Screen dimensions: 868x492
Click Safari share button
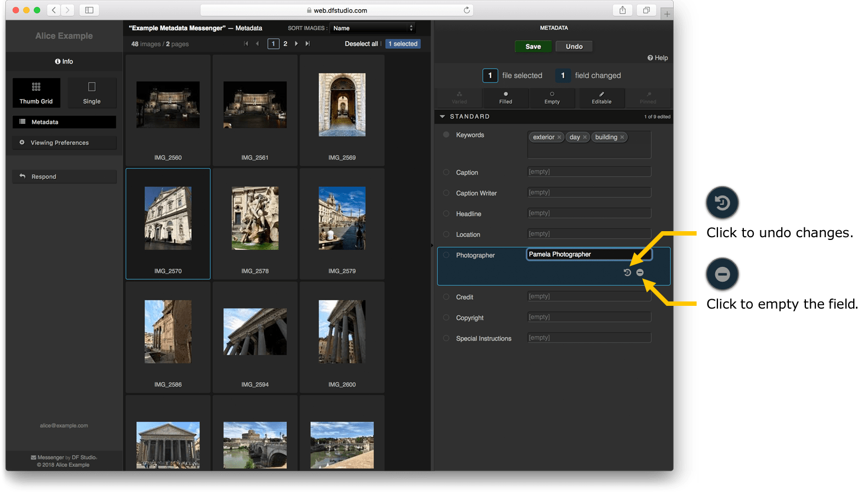coord(622,10)
